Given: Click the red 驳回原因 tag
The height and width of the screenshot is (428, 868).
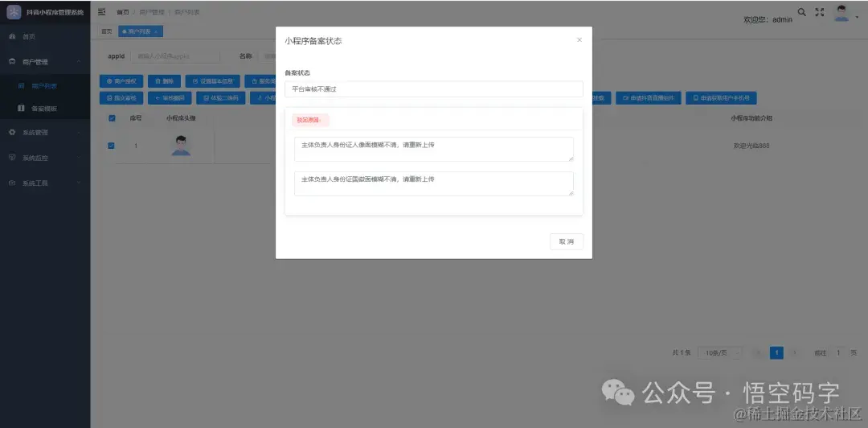Looking at the screenshot, I should click(310, 120).
